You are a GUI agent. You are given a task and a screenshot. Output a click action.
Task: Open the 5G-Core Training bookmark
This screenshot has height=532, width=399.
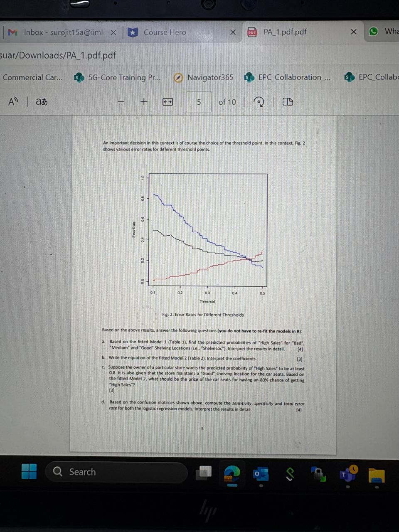click(x=117, y=77)
